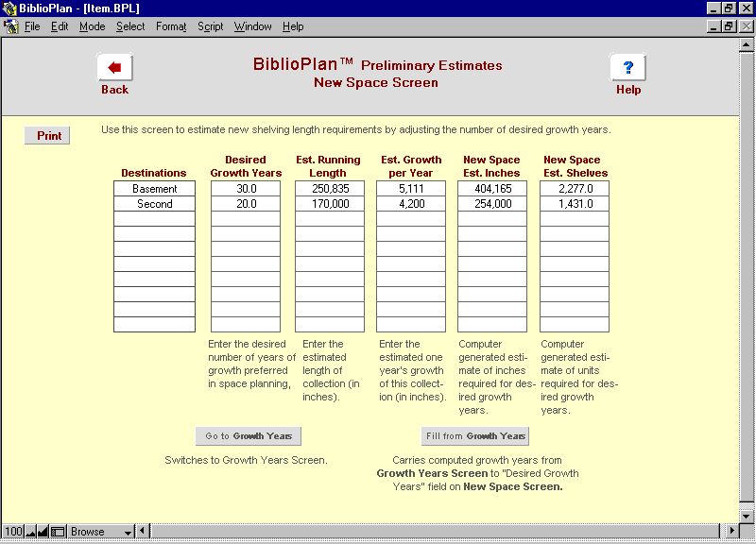756x544 pixels.
Task: Toggle the status area layout icon
Action: tap(58, 532)
